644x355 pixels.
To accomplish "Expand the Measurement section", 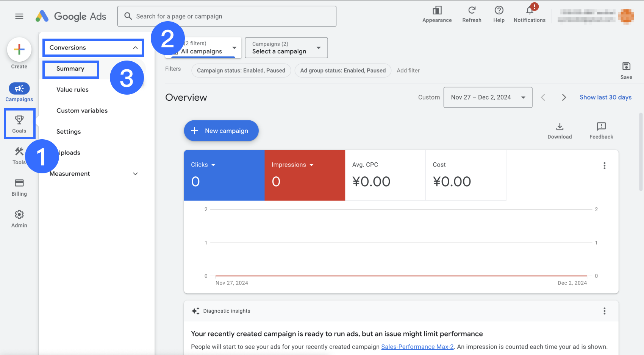I will (x=135, y=174).
